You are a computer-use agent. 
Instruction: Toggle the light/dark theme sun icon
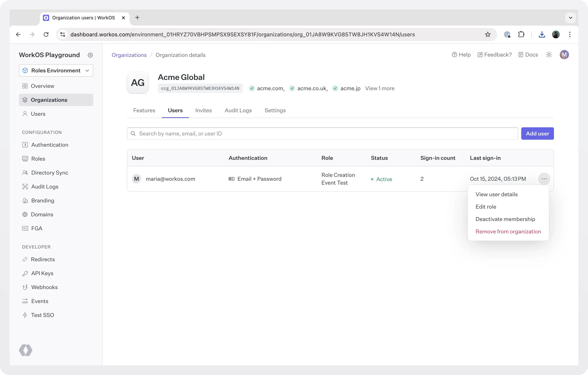click(549, 55)
